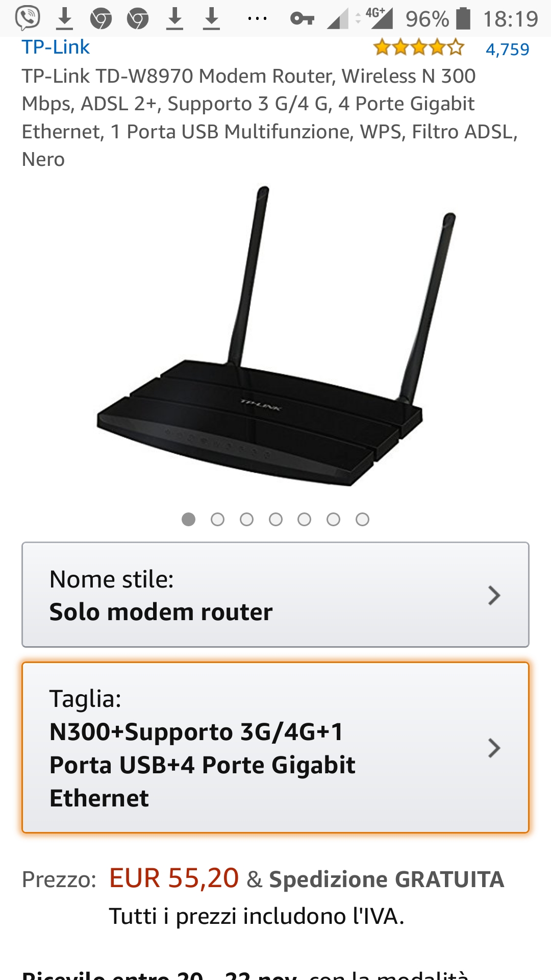Tap the first download arrow notification icon

coord(64,19)
